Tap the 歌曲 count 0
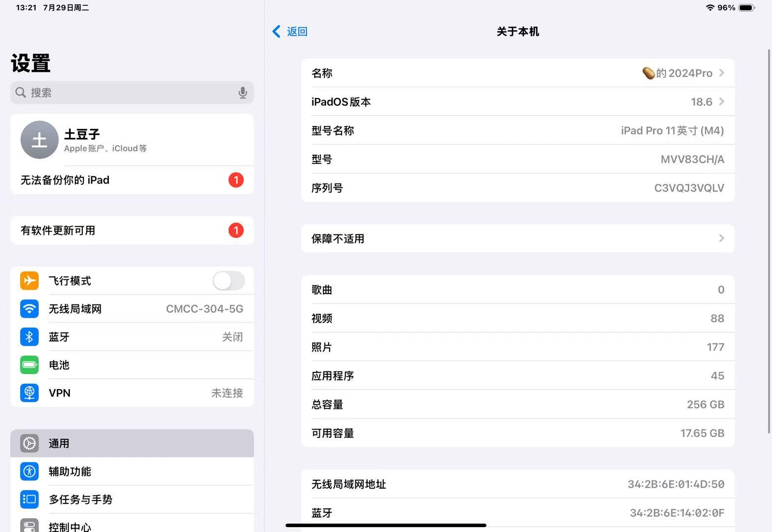 click(x=721, y=290)
